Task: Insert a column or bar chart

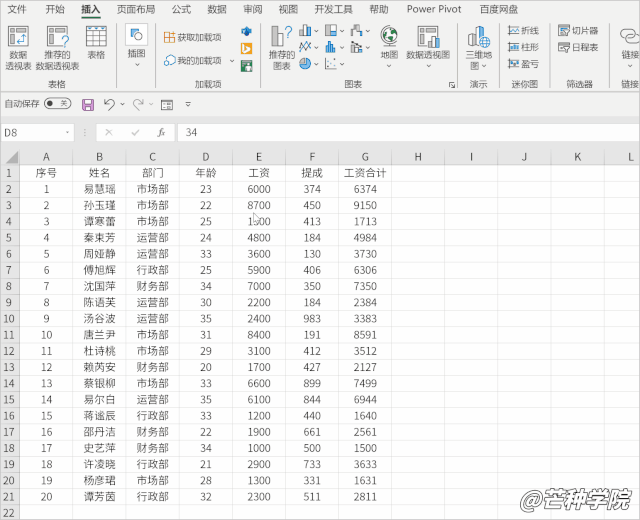Action: 305,30
